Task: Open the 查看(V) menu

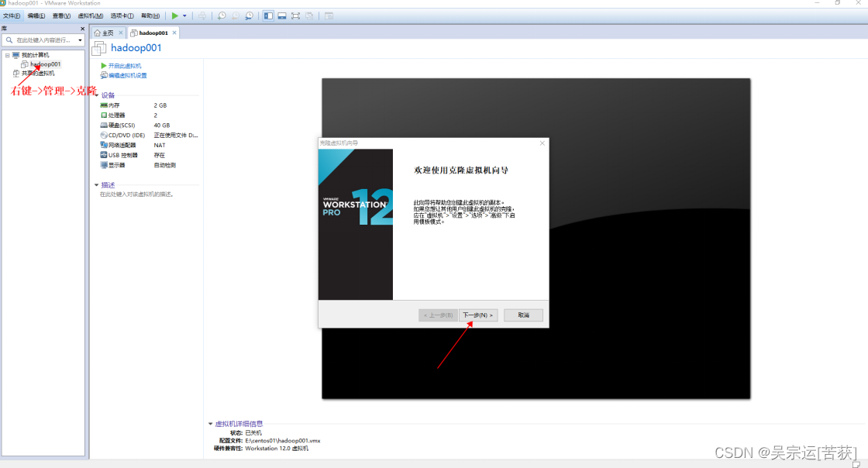Action: (61, 16)
